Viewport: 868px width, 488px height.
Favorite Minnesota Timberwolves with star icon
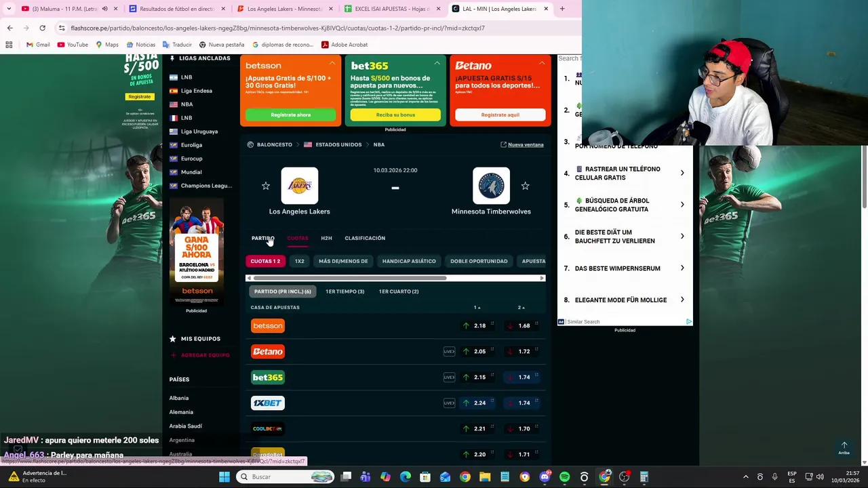(525, 186)
